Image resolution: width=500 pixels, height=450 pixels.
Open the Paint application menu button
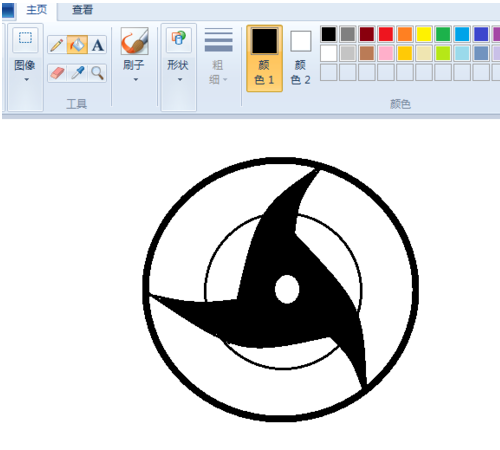click(8, 10)
